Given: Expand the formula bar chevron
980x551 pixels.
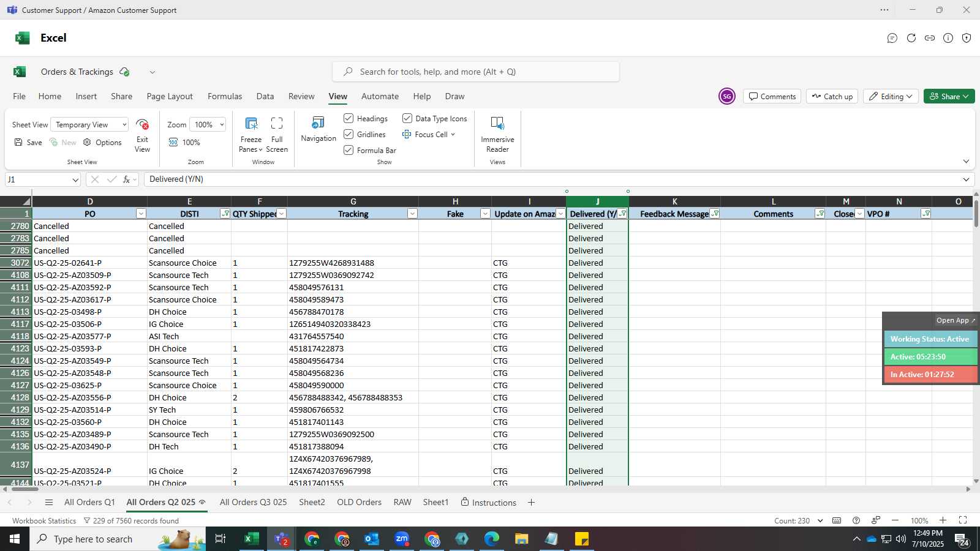Looking at the screenshot, I should point(966,179).
